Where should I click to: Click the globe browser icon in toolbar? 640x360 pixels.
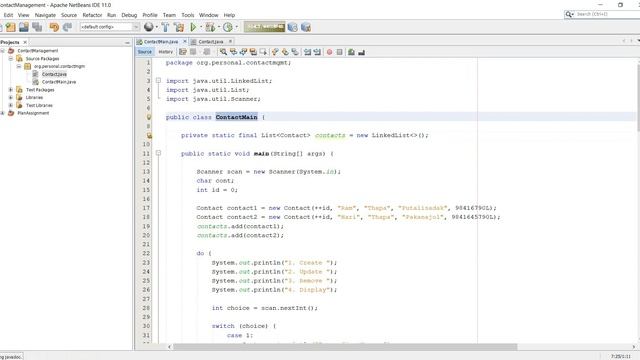click(149, 27)
